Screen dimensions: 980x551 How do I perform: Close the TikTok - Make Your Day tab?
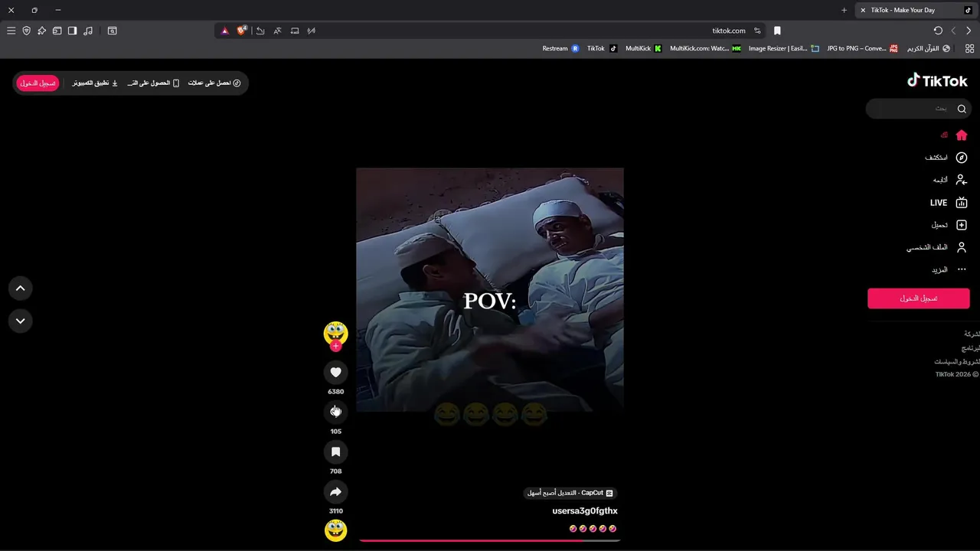tap(863, 10)
